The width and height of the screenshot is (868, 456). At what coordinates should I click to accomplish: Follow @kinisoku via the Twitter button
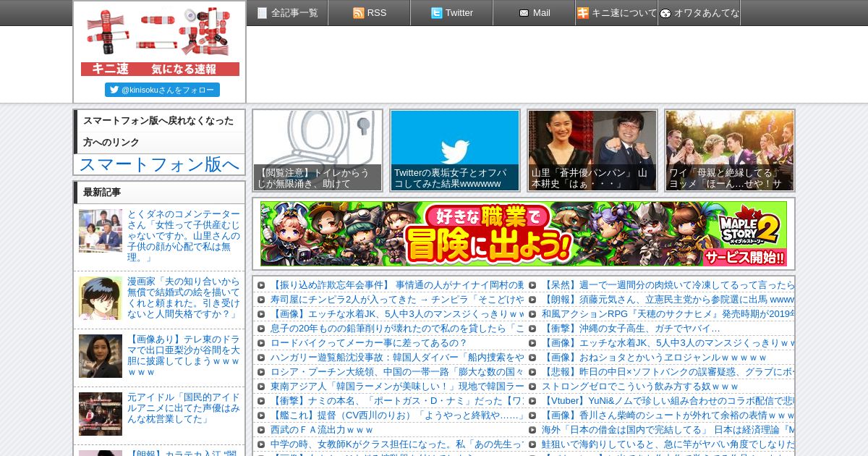click(162, 90)
